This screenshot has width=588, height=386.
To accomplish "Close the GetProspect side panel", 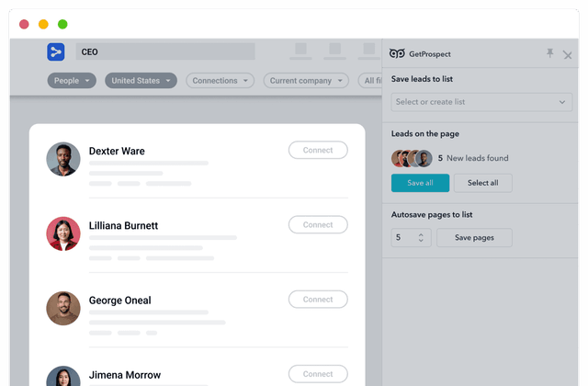I will pyautogui.click(x=568, y=55).
